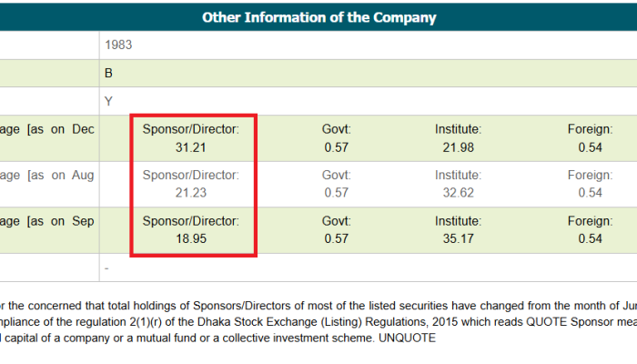Click the Govt value in the Dec row
Image resolution: width=637 pixels, height=364 pixels.
(336, 147)
